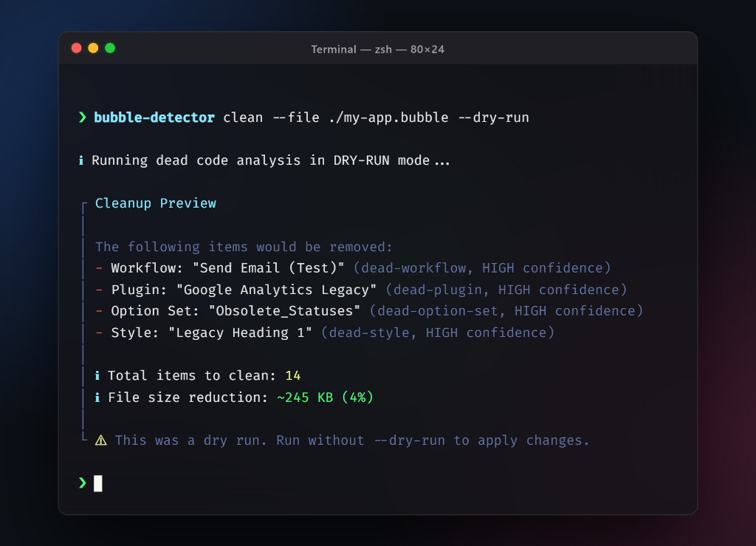Click the red minus beside the Workflow entry

click(99, 268)
